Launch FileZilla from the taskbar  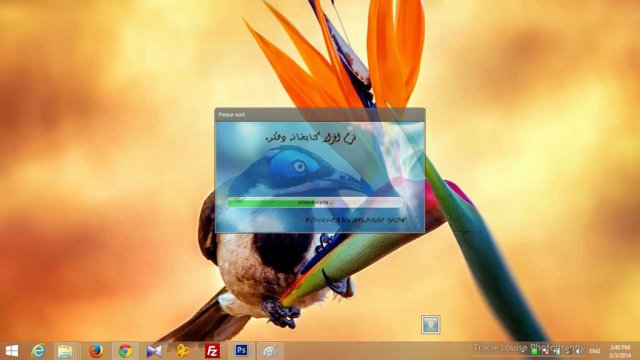coord(212,351)
